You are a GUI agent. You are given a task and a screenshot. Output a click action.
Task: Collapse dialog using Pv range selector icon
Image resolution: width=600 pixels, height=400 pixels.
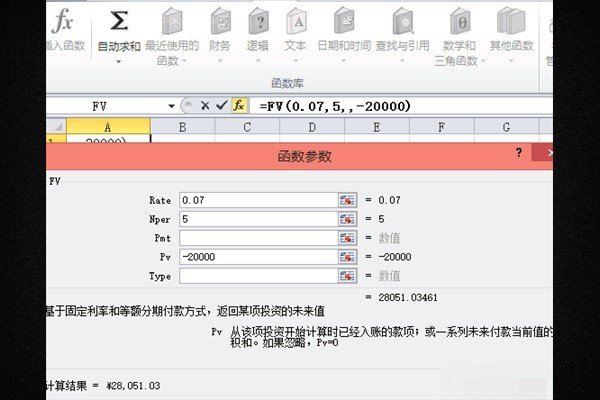coord(347,257)
